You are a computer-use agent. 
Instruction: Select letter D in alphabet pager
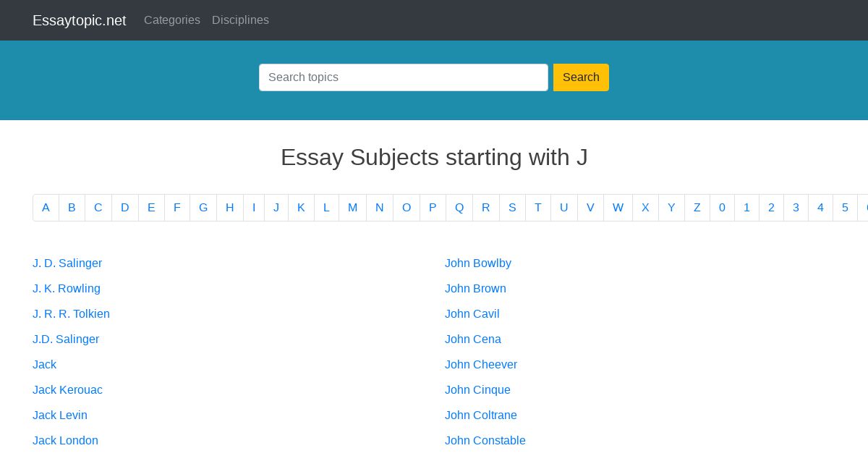pyautogui.click(x=125, y=208)
